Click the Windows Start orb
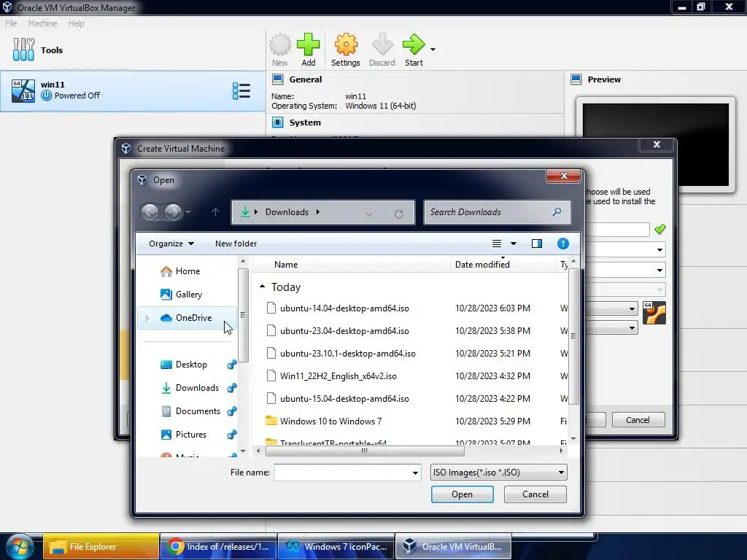747x560 pixels. pos(20,545)
